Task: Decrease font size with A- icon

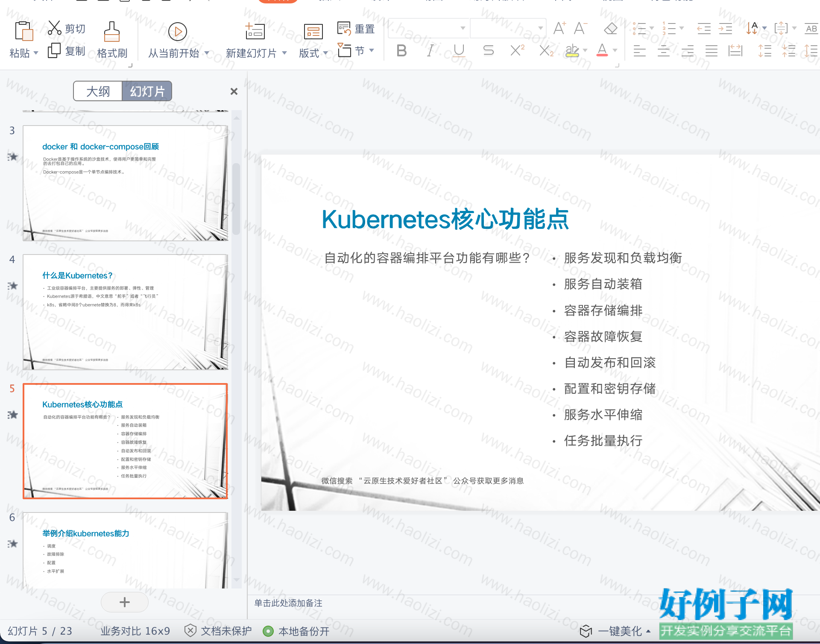Action: tap(580, 29)
